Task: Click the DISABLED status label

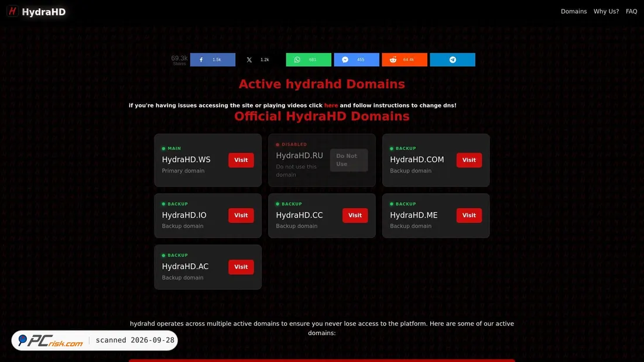Action: coord(294,144)
